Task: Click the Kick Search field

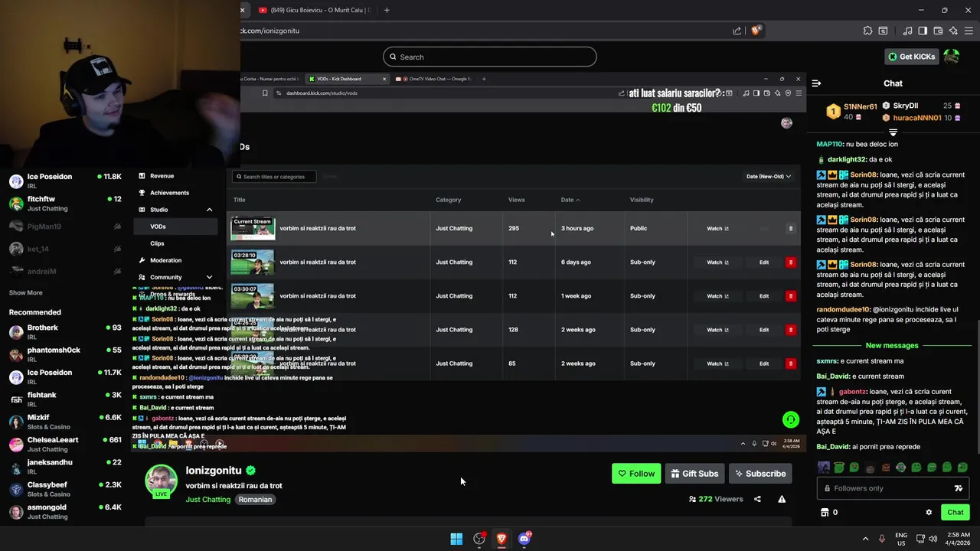Action: click(490, 57)
